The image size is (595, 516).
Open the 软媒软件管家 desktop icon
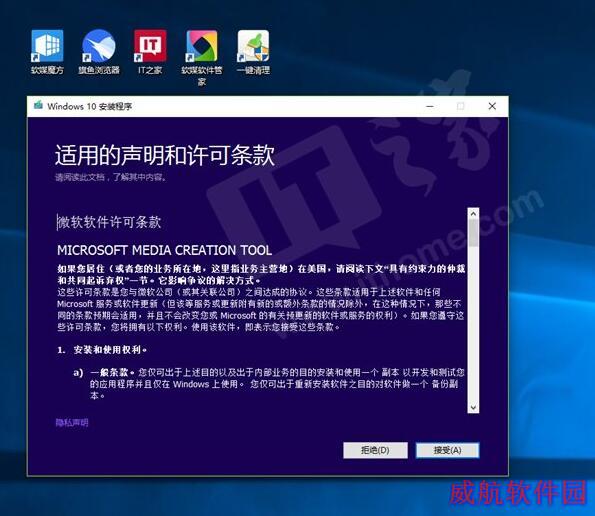click(x=201, y=58)
